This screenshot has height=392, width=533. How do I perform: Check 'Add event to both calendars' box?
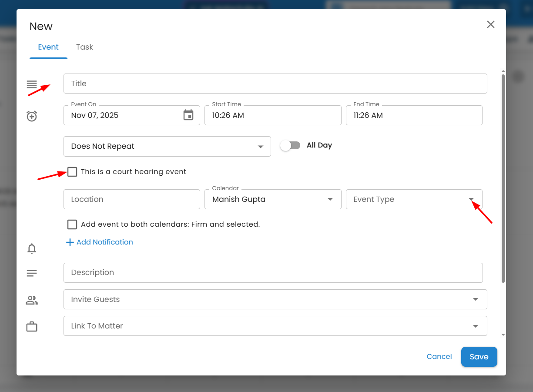[72, 224]
